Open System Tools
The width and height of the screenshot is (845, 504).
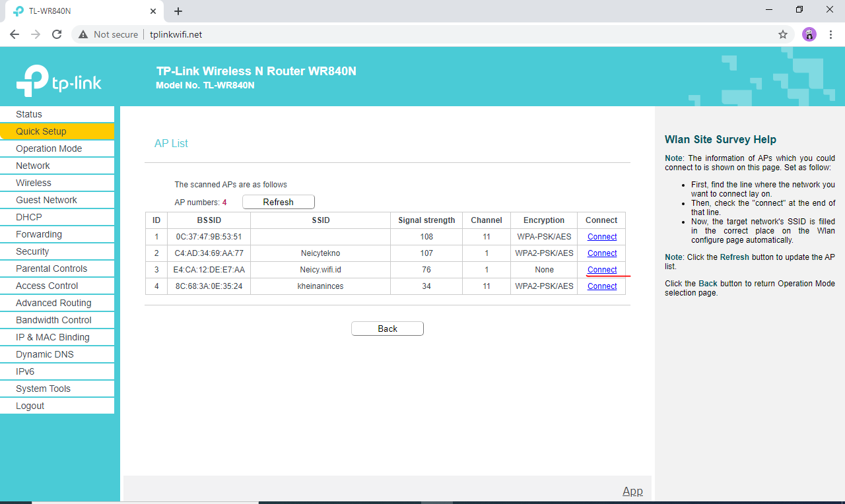click(x=57, y=389)
